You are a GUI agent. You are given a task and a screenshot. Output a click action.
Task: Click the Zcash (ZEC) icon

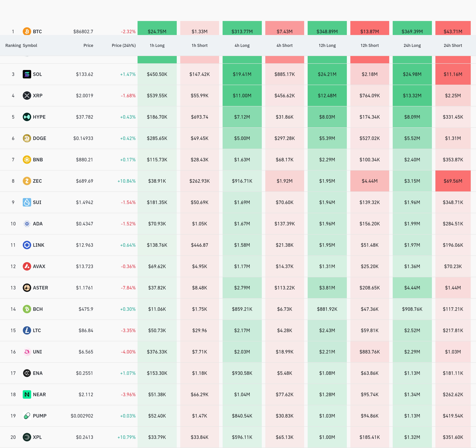click(x=27, y=181)
